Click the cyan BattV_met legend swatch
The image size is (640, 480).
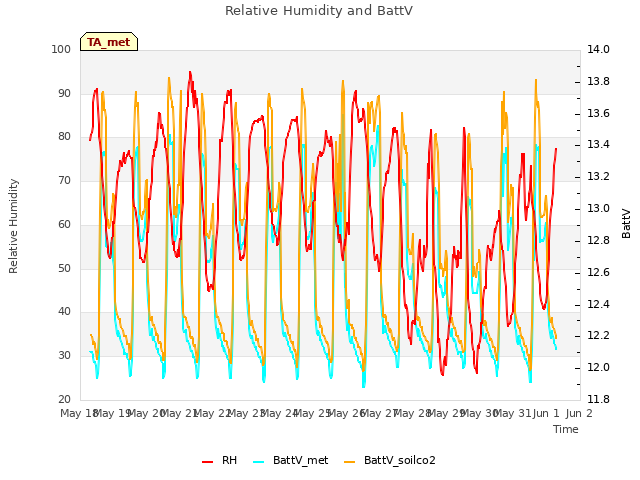(x=258, y=462)
